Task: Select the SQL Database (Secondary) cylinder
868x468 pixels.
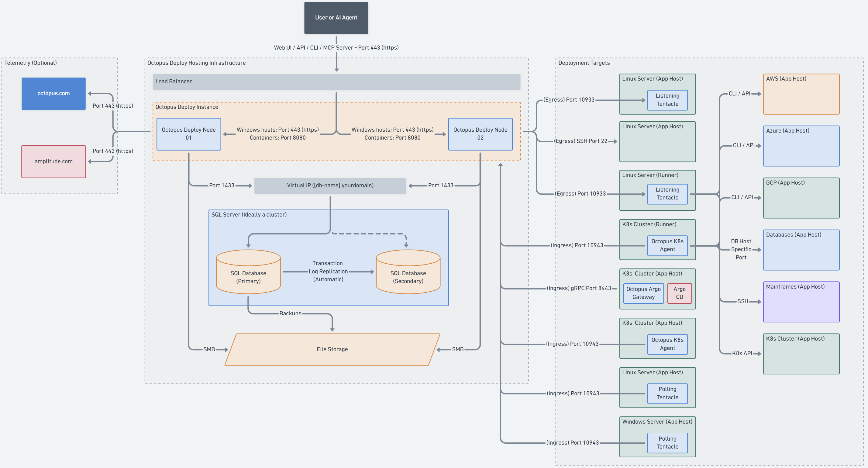Action: [x=408, y=272]
